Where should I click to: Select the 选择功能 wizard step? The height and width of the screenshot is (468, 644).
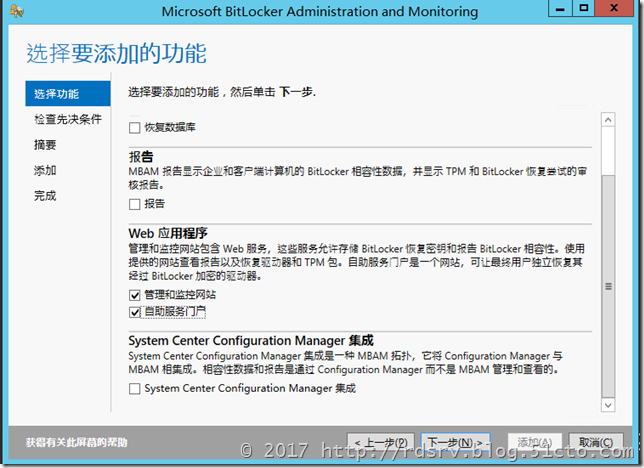[68, 94]
